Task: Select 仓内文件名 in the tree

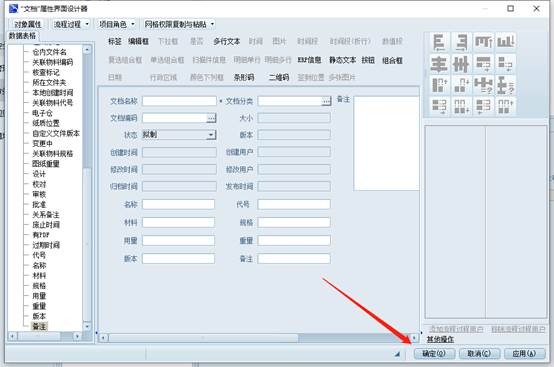Action: tap(49, 52)
